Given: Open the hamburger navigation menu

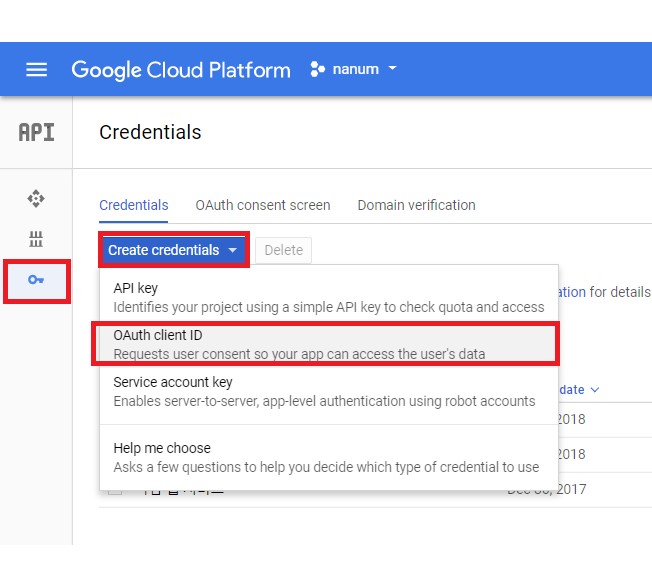Looking at the screenshot, I should coord(36,69).
